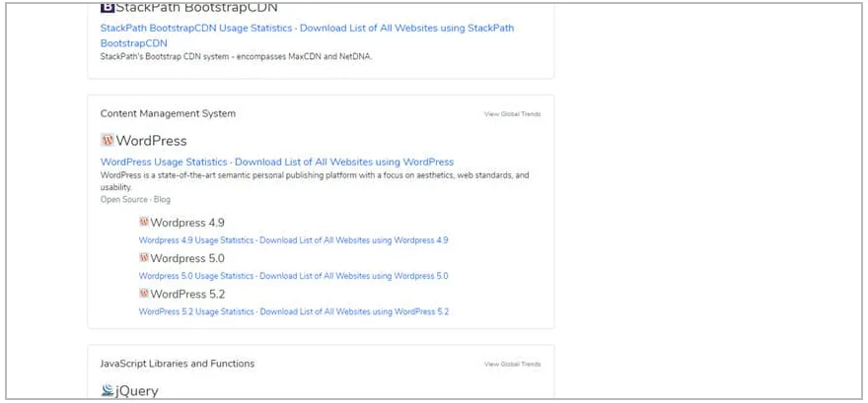Click the Content Management System section title
Image resolution: width=868 pixels, height=403 pixels.
[x=168, y=113]
